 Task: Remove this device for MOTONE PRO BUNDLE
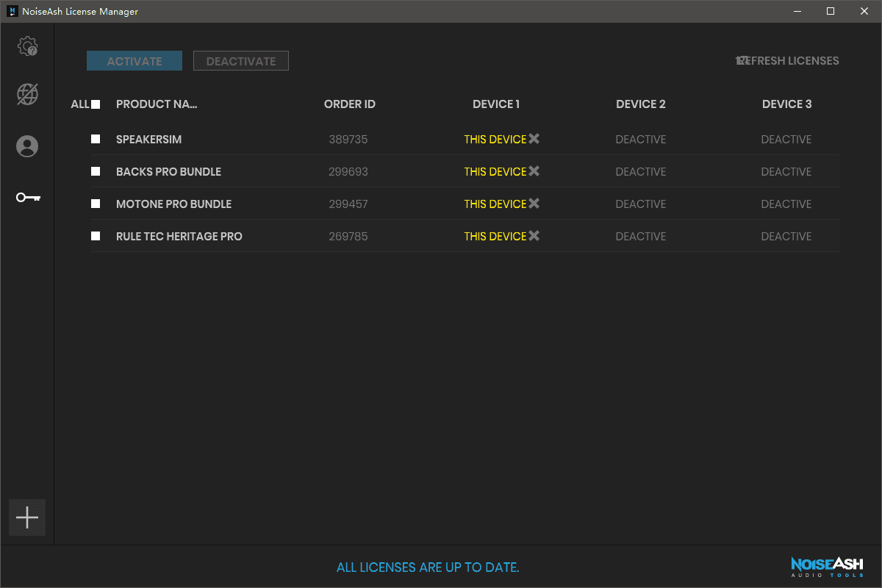click(534, 204)
